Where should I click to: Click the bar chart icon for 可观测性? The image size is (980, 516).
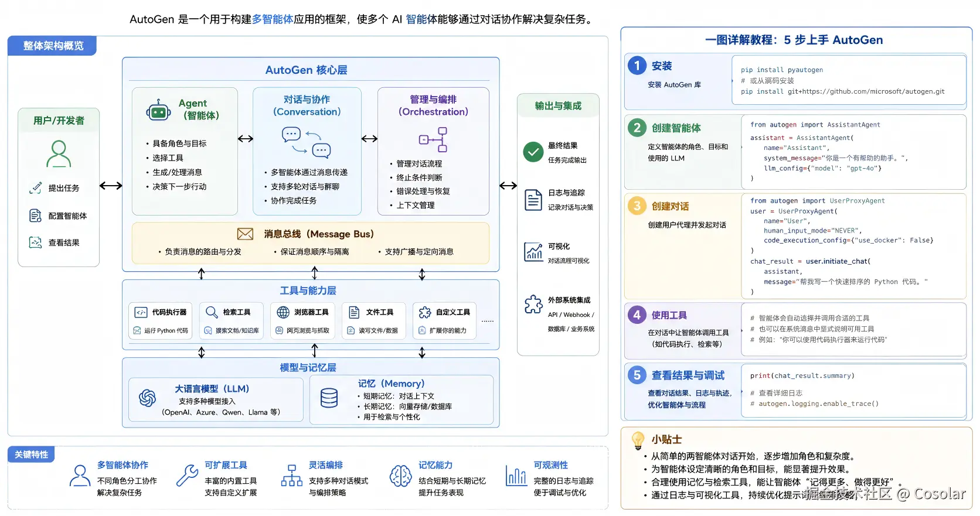[x=516, y=476]
